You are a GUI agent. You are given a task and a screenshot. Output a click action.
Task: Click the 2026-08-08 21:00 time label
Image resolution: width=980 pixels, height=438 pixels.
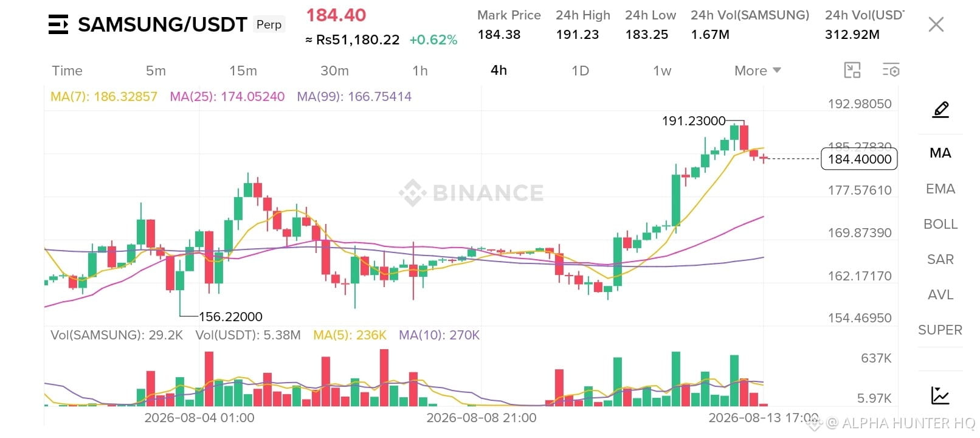point(481,418)
